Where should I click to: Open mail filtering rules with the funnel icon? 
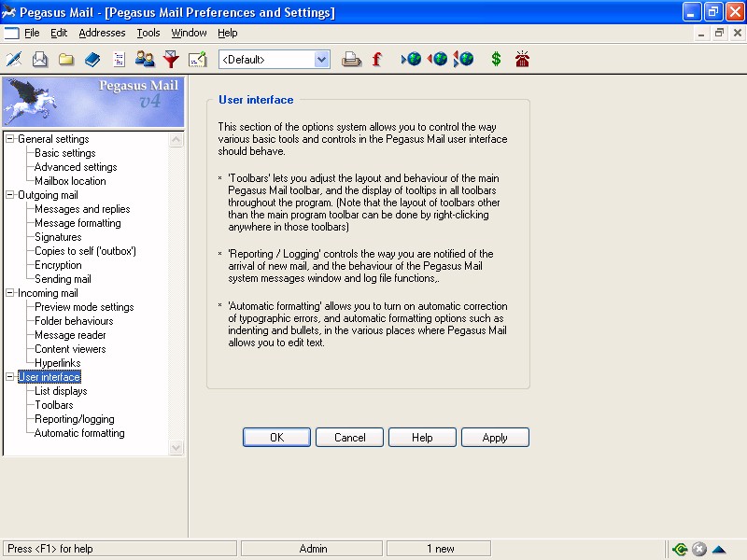(171, 60)
